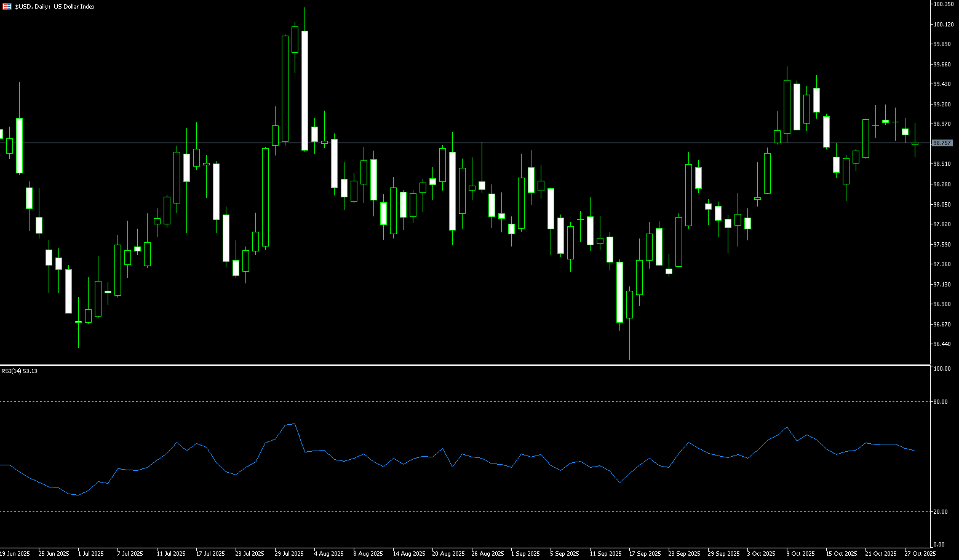Click the RSI 20.00 level label
This screenshot has width=959, height=560.
click(940, 512)
